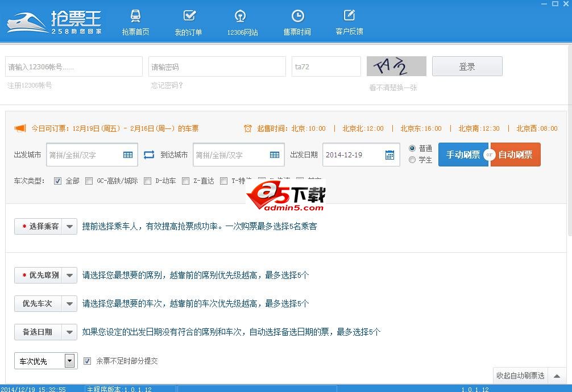Image resolution: width=572 pixels, height=392 pixels.
Task: Click the orange megaphone announcement icon
Action: (x=20, y=128)
